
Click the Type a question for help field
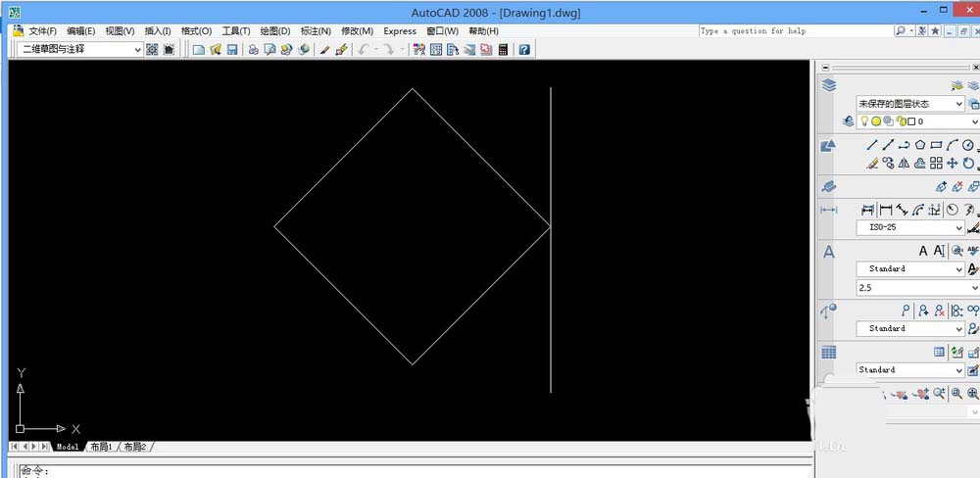point(796,30)
